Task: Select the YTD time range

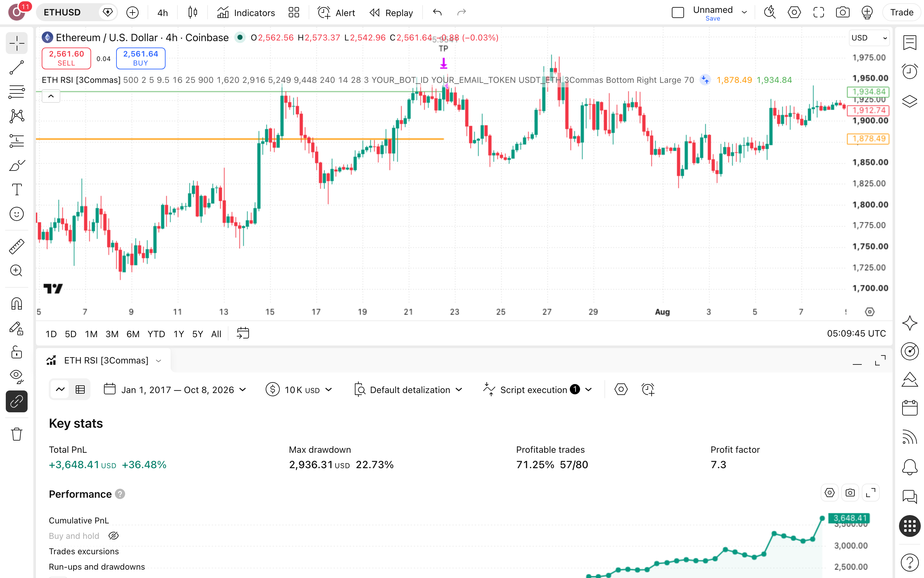Action: 156,334
